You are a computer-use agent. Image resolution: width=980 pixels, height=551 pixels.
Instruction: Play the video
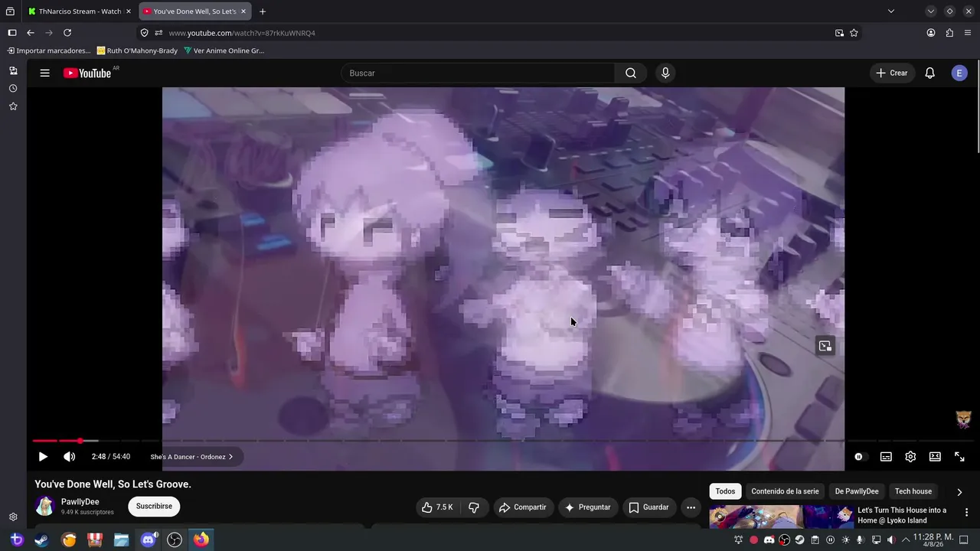[43, 457]
